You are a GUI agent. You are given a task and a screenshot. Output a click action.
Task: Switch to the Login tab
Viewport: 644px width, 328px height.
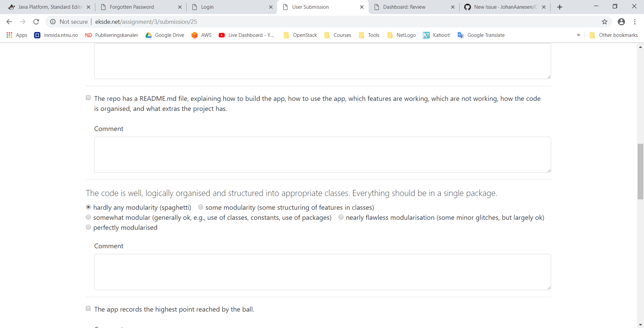click(x=231, y=7)
